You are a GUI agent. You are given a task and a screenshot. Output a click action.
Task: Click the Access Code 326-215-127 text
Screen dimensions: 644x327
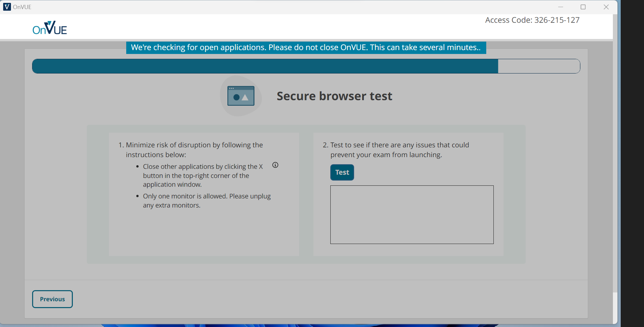[x=532, y=20]
